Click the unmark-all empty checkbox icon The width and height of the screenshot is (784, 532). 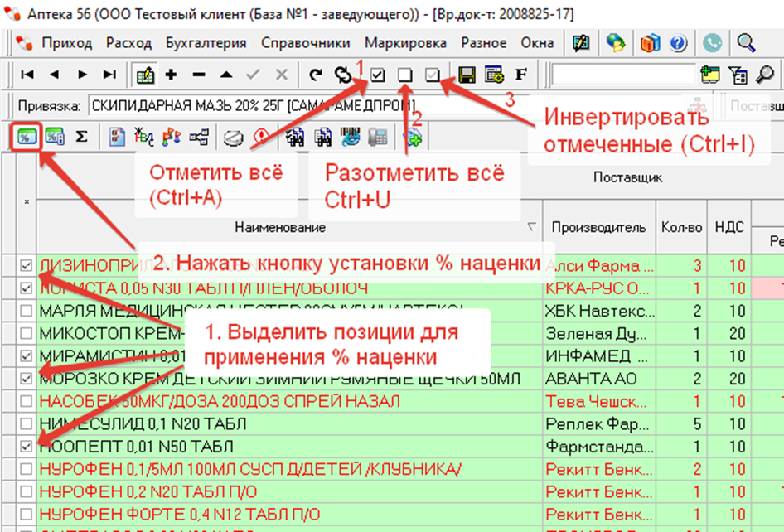point(405,75)
